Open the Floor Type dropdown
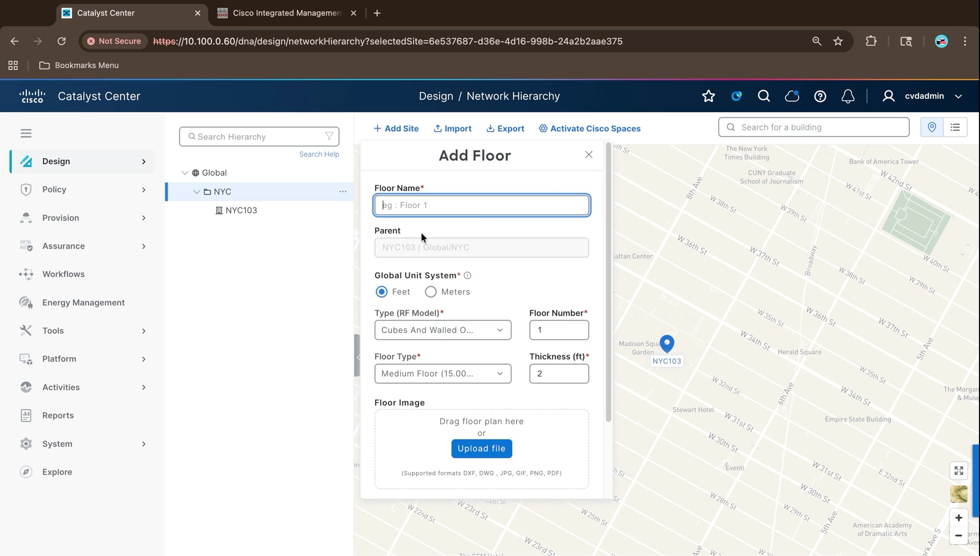This screenshot has width=980, height=556. tap(443, 374)
